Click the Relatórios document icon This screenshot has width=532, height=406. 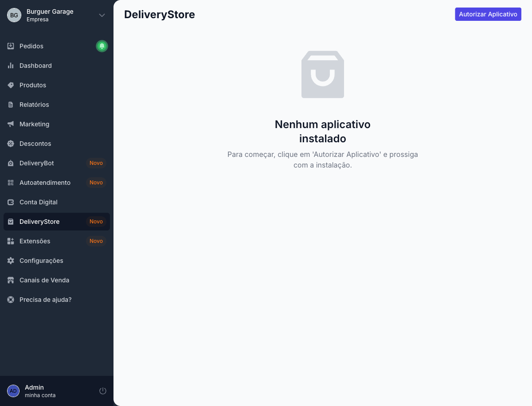click(11, 105)
